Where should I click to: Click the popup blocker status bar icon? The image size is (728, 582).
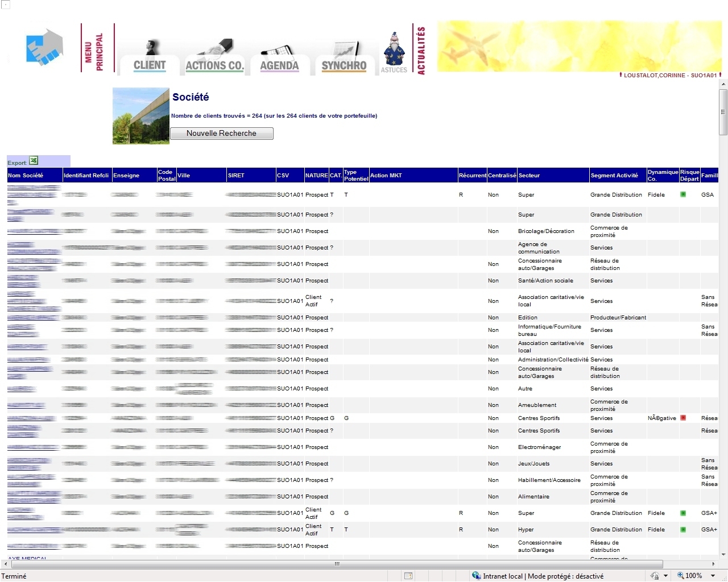408,576
